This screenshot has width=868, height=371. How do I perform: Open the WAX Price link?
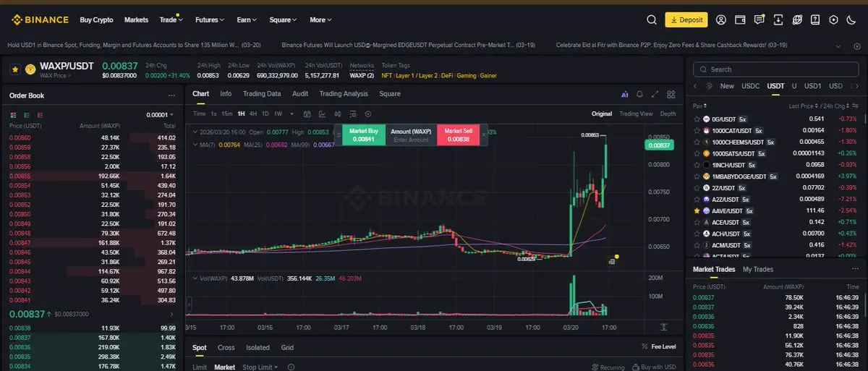pos(55,75)
